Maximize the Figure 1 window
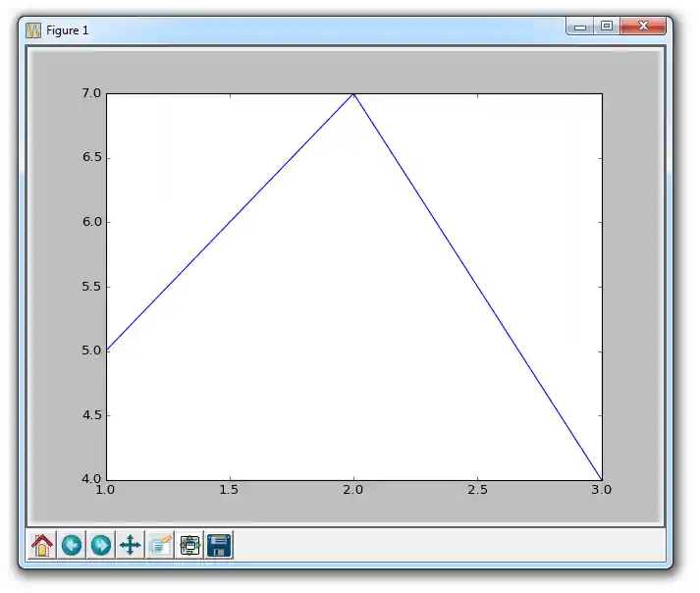This screenshot has width=700, height=593. click(607, 27)
